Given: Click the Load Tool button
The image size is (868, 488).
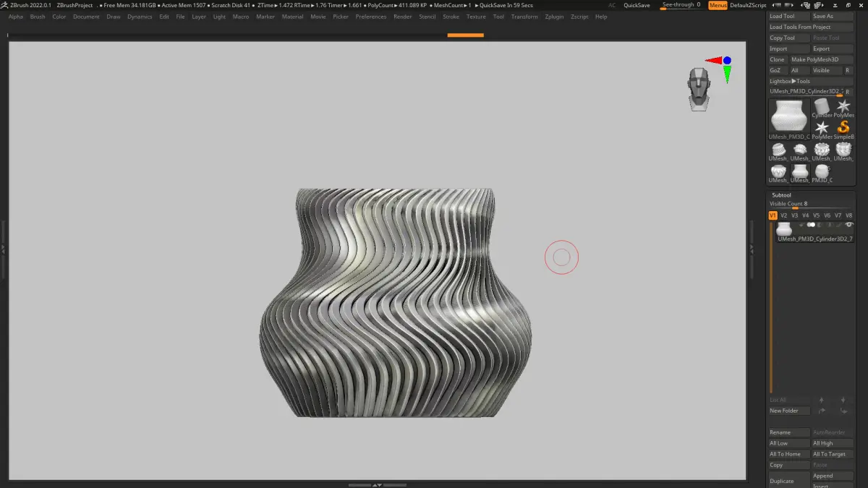Looking at the screenshot, I should [x=789, y=16].
